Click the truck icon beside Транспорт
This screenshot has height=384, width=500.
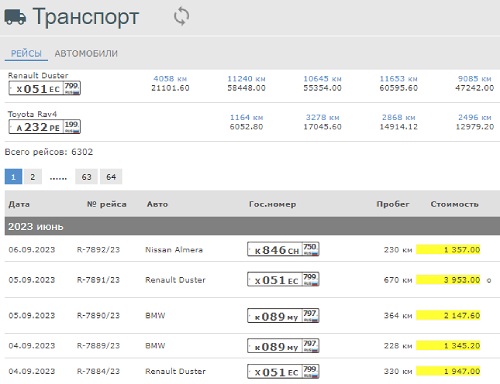tap(15, 17)
